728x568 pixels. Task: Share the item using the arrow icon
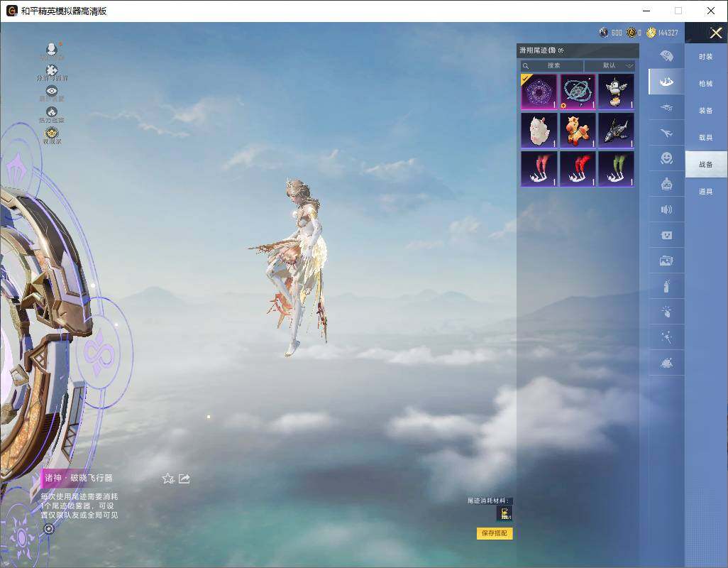pyautogui.click(x=184, y=479)
